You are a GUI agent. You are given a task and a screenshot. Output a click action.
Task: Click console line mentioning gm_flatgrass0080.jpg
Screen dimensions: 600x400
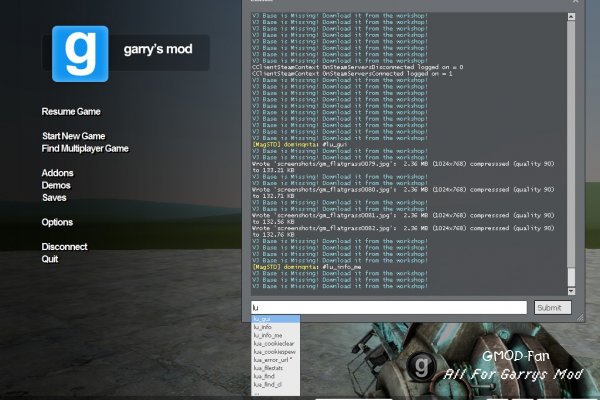coord(403,189)
